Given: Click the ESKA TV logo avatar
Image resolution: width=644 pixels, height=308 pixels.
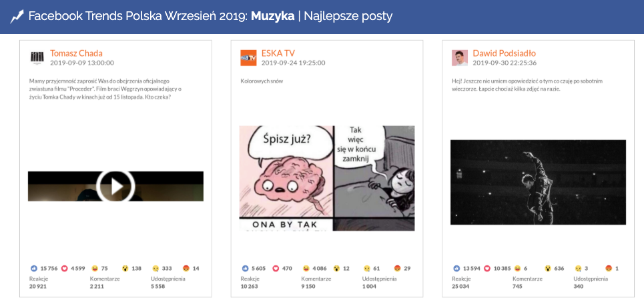Looking at the screenshot, I should pyautogui.click(x=248, y=58).
